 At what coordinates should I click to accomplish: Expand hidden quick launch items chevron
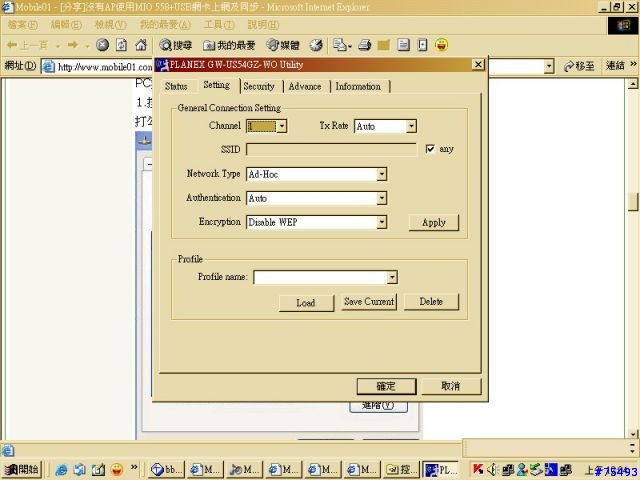(134, 468)
